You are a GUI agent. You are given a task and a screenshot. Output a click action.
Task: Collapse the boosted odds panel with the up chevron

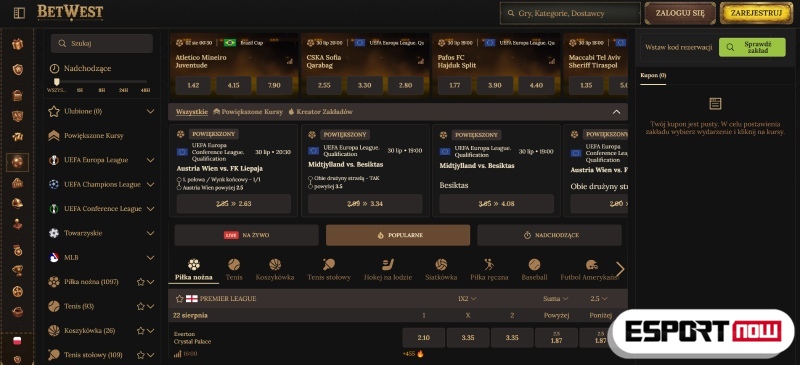click(x=616, y=112)
